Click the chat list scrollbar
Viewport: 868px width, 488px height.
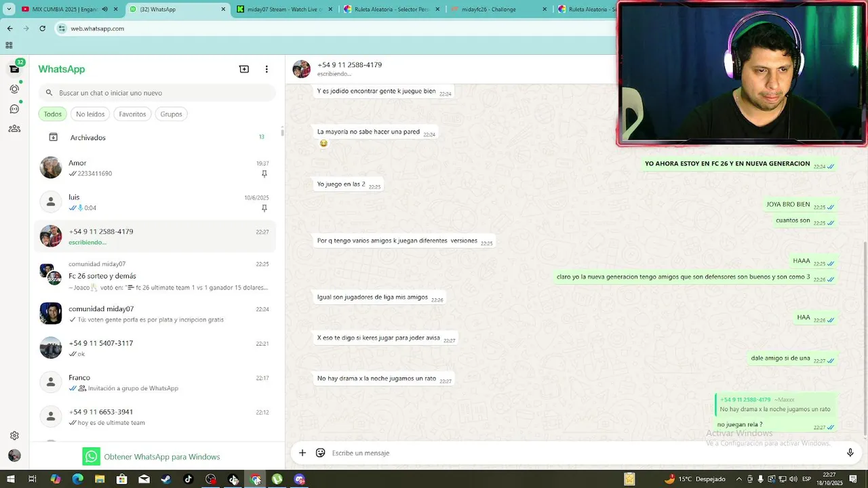282,131
